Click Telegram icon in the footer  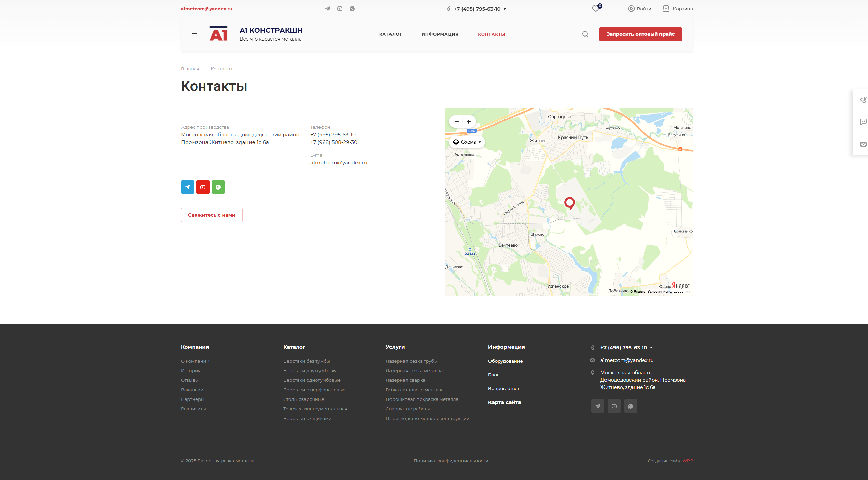coord(598,406)
